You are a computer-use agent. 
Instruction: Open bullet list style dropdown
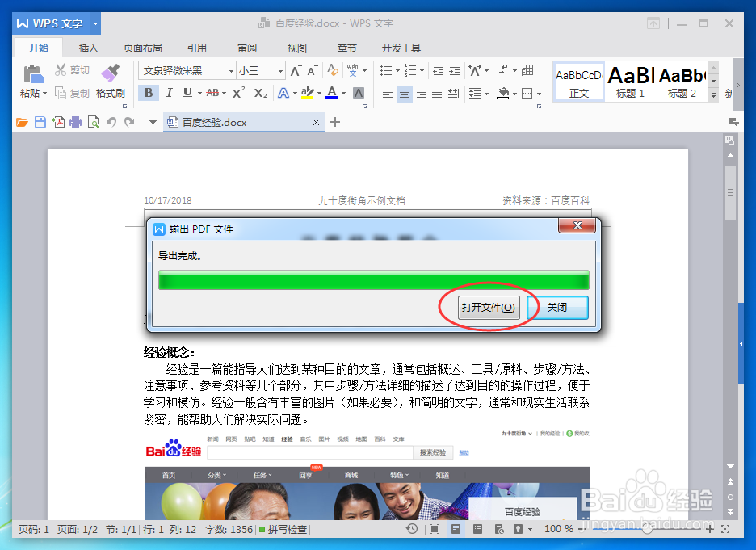(397, 71)
